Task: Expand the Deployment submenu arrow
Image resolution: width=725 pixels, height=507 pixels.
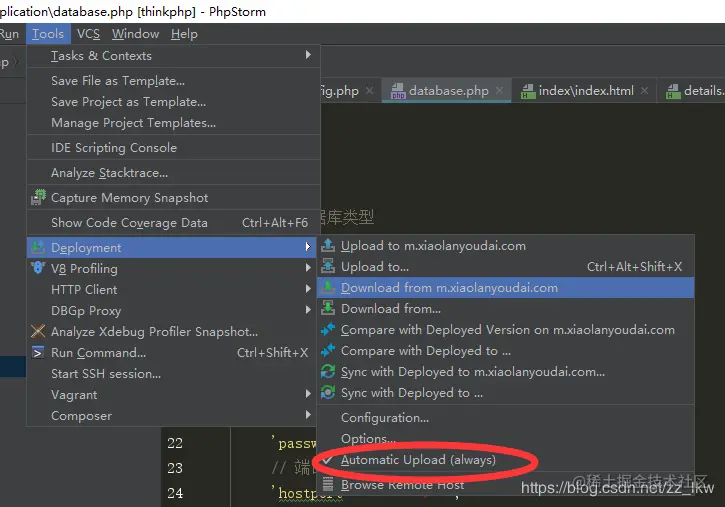Action: tap(308, 247)
